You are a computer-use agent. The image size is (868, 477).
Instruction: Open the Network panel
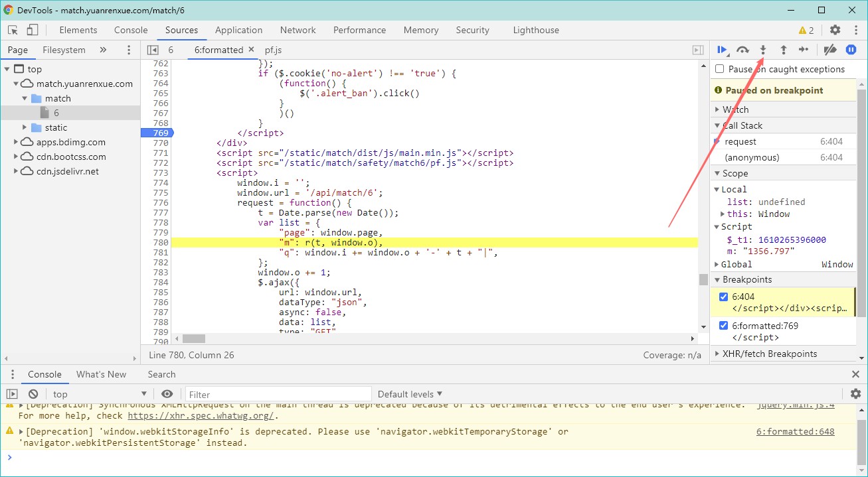(x=298, y=30)
